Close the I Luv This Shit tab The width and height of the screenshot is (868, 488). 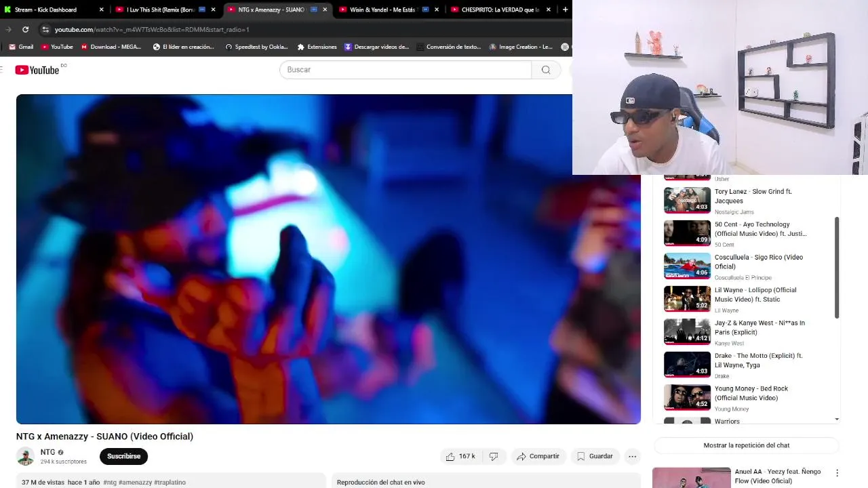(x=214, y=9)
